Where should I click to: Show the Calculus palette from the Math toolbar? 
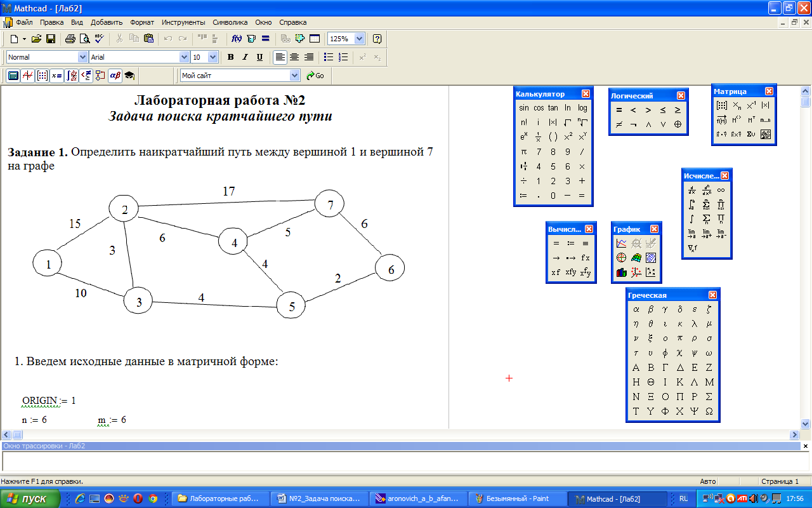72,76
